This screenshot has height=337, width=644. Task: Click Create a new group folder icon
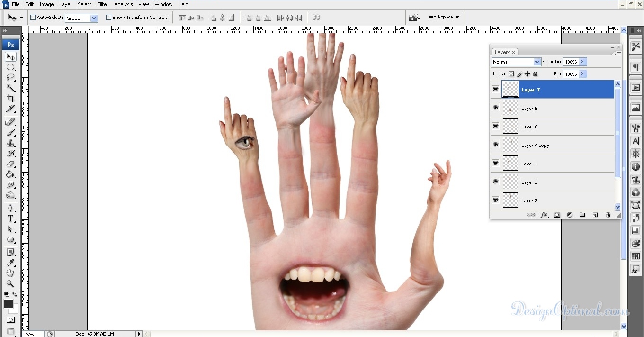click(582, 215)
